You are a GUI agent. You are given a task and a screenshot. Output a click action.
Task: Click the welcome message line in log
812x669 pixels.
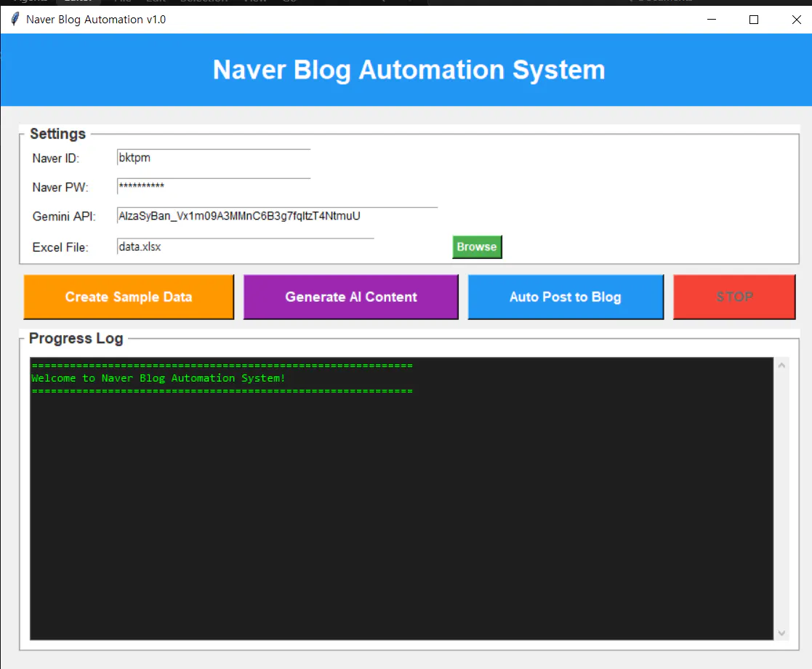158,378
